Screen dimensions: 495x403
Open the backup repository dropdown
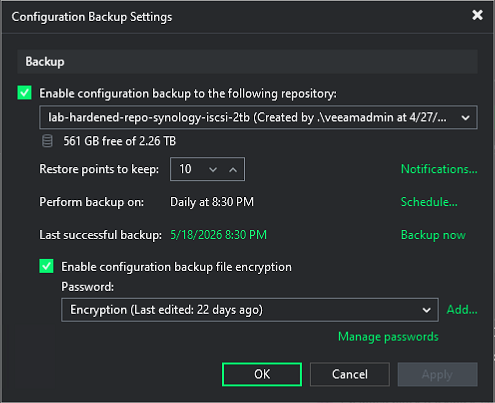pyautogui.click(x=258, y=117)
